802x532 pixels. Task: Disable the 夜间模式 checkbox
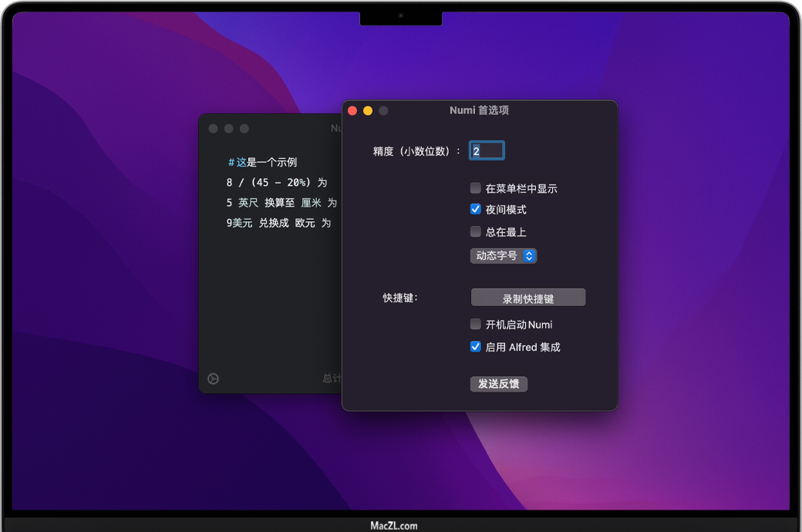pos(476,209)
